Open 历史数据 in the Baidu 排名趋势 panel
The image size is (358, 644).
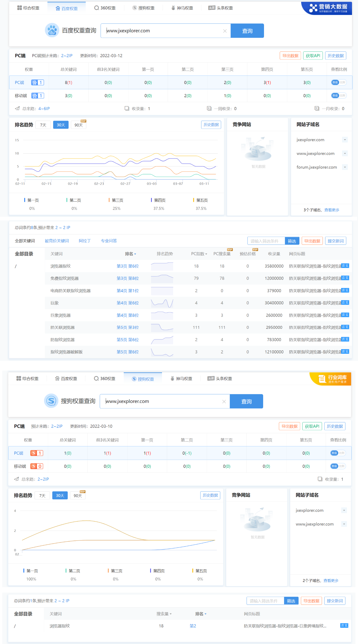(x=211, y=125)
